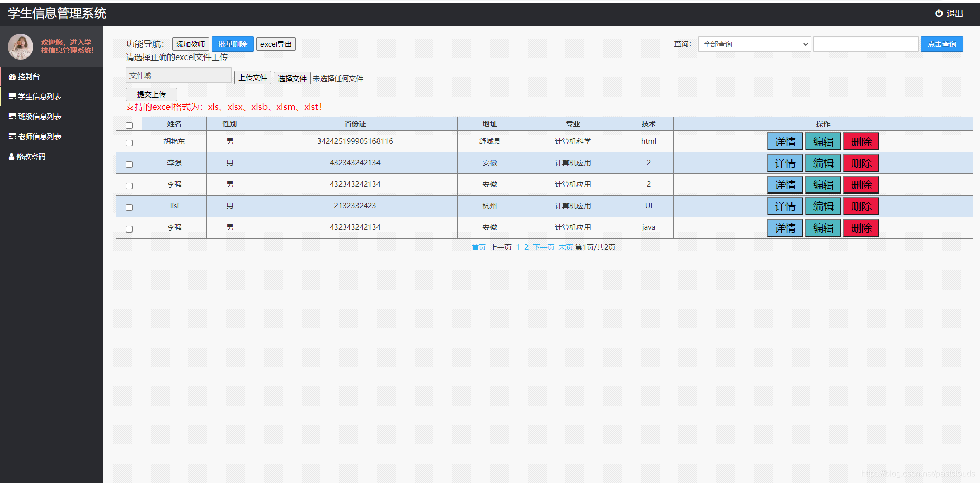Image resolution: width=980 pixels, height=483 pixels.
Task: Click the 未选择任何文件 file status text
Action: pos(338,79)
